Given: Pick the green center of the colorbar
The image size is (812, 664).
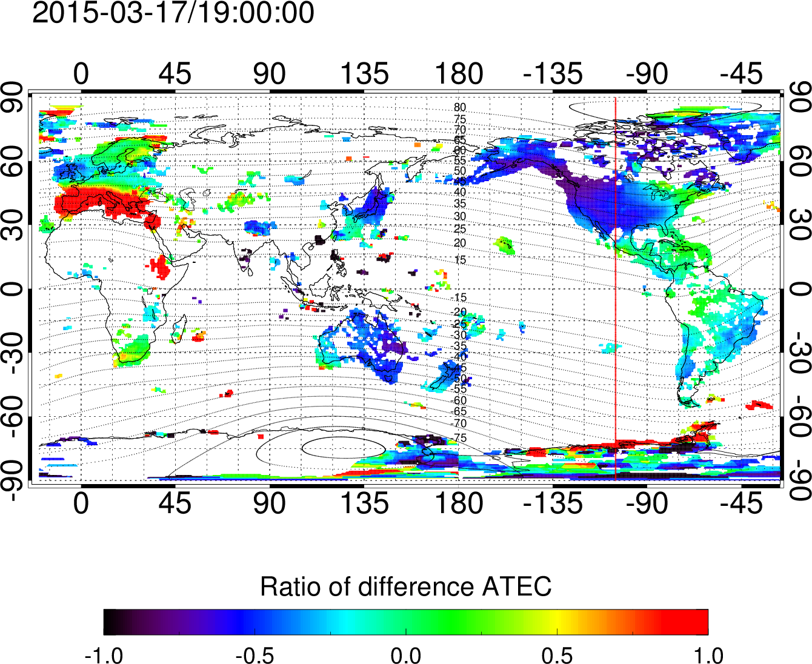Looking at the screenshot, I should point(405,622).
